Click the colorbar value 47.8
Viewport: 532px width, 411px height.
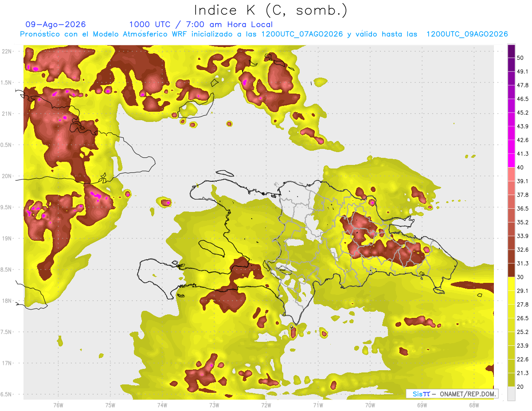tap(523, 85)
